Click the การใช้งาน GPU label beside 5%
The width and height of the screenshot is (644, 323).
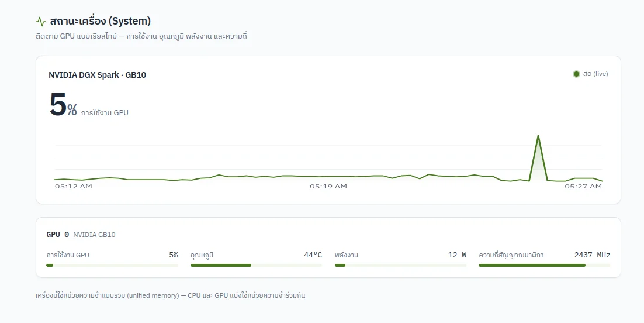pyautogui.click(x=105, y=113)
